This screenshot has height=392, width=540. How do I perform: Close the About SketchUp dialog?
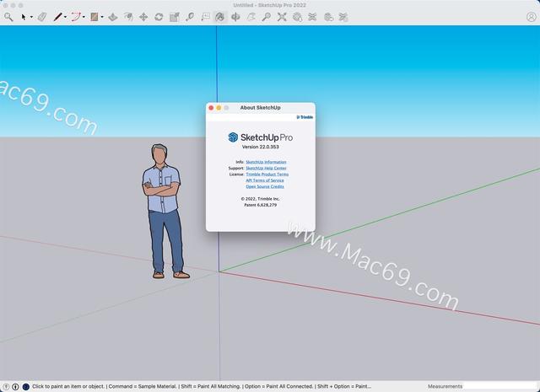tap(211, 108)
